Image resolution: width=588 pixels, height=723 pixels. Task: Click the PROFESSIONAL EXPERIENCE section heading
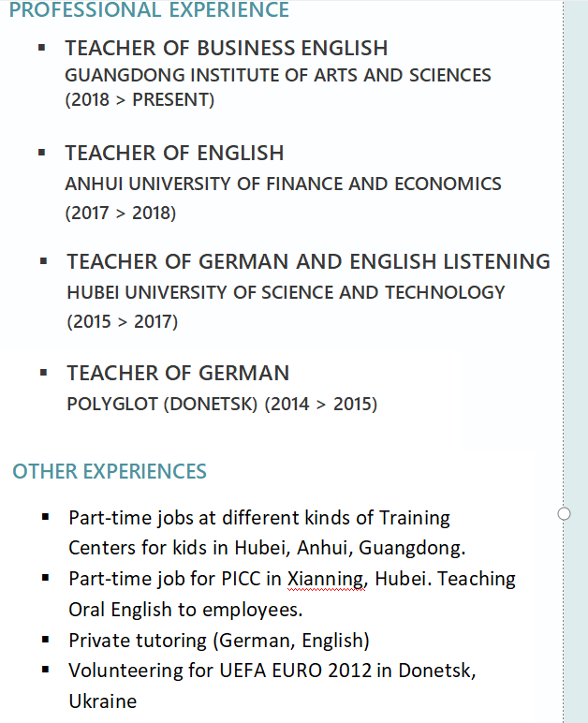(149, 10)
